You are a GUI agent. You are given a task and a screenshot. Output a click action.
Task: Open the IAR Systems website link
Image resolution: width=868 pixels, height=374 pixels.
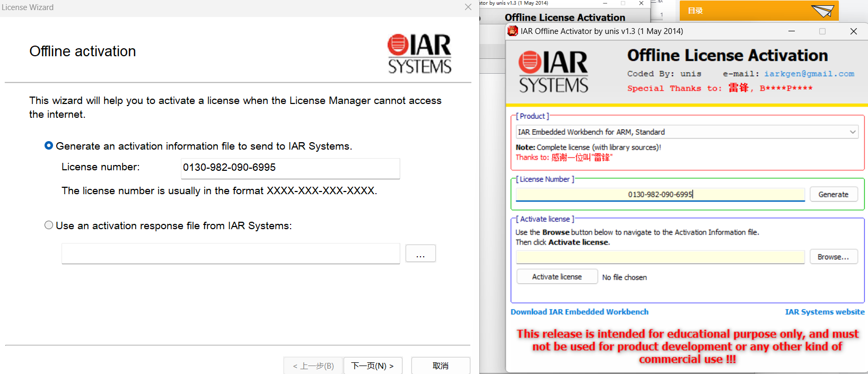825,312
